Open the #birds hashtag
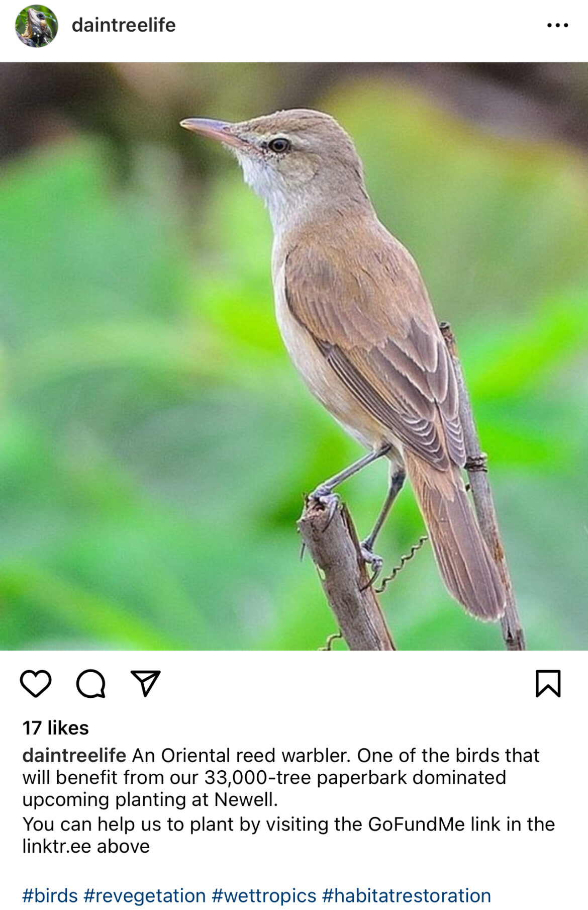 (50, 895)
